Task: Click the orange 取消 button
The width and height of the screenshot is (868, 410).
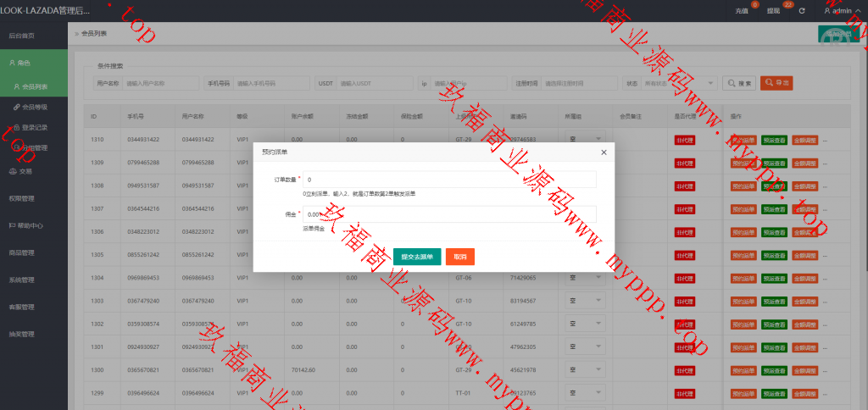Action: 460,256
